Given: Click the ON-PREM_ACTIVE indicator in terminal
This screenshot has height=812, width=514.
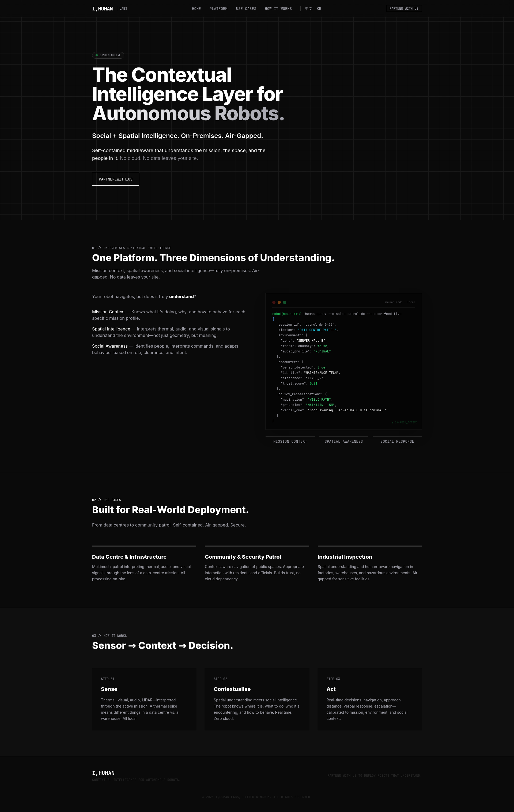Looking at the screenshot, I should pyautogui.click(x=405, y=423).
